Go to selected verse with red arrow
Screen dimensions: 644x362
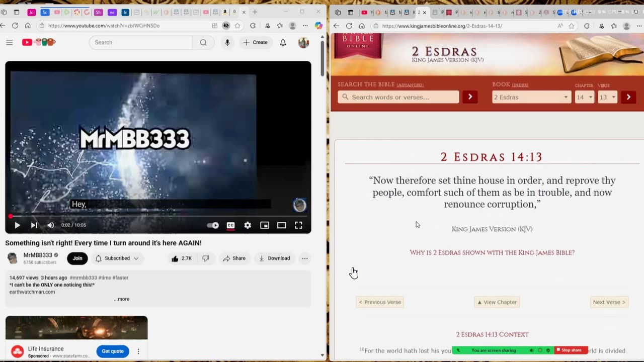(628, 97)
